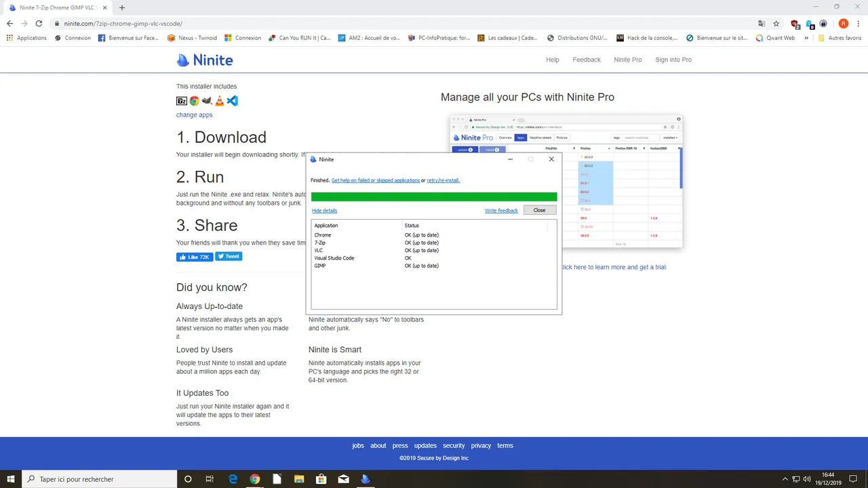Open Chrome's three-dot menu
The width and height of the screenshot is (868, 488).
859,24
